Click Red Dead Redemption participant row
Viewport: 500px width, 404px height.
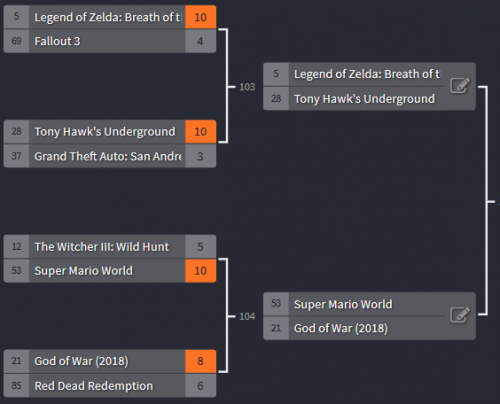pos(110,386)
